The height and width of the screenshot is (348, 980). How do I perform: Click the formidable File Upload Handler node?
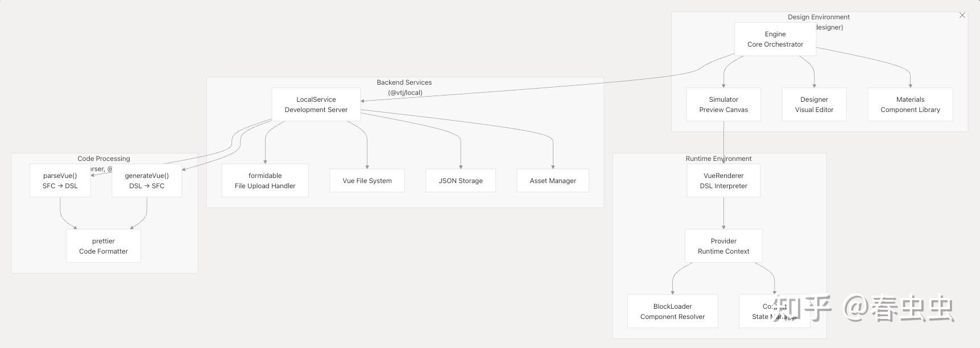(x=264, y=181)
